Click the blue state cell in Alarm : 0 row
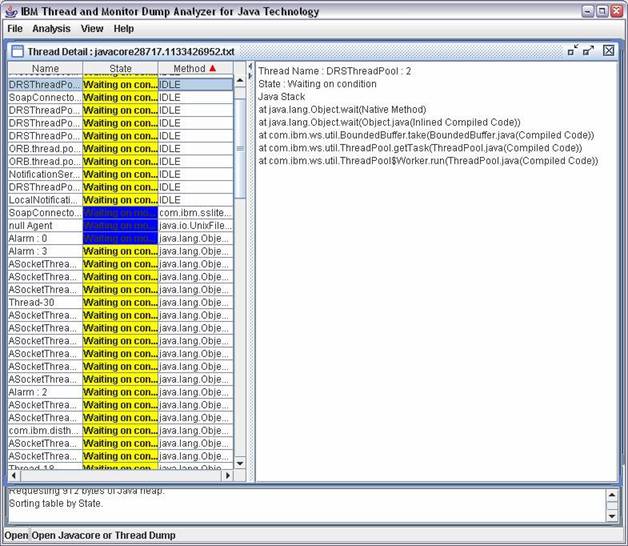The width and height of the screenshot is (628, 546). tap(120, 238)
